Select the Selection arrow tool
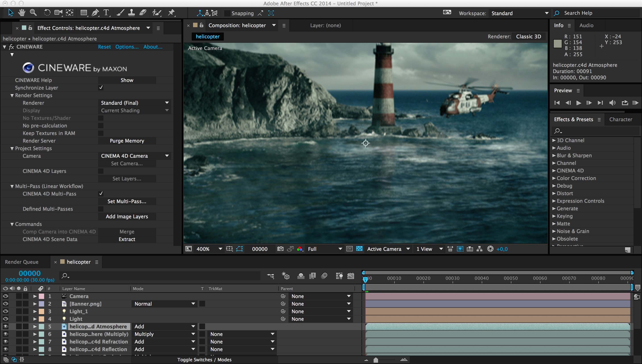642x364 pixels. (10, 13)
